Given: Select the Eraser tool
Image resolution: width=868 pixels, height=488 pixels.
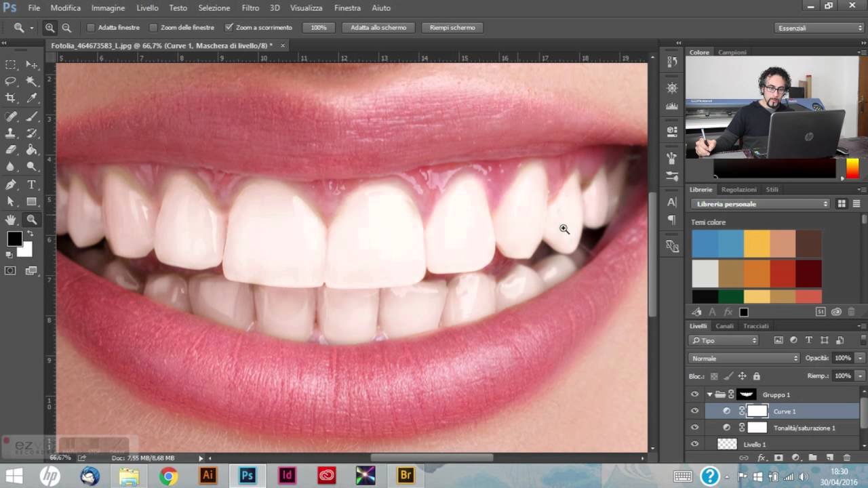Looking at the screenshot, I should pyautogui.click(x=11, y=150).
